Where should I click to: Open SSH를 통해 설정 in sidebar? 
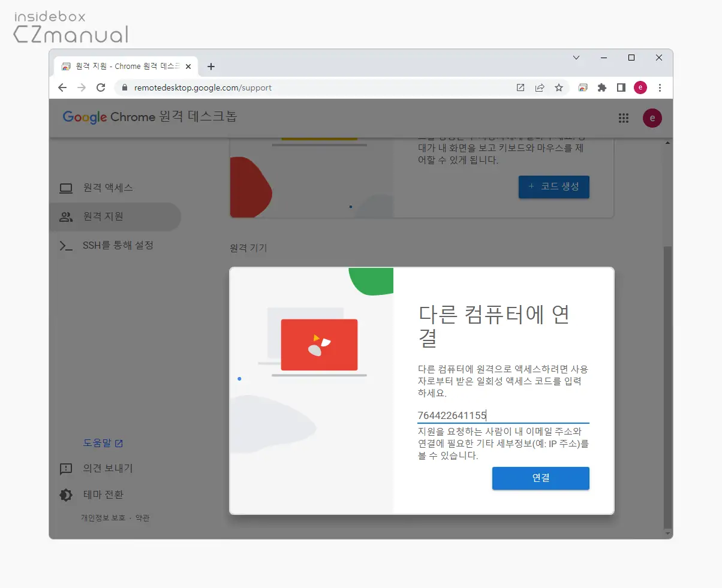tap(115, 246)
